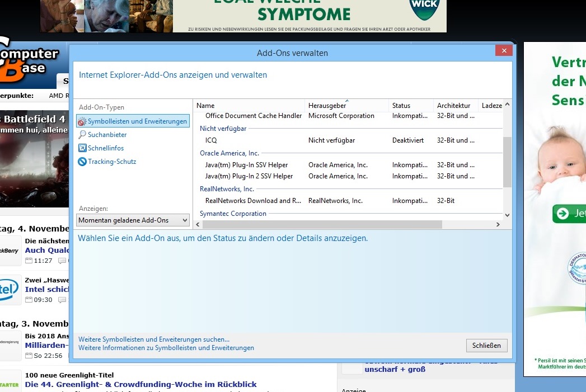Open Die 44. Greenlight- & Crowdfunding-Woche article

click(x=141, y=385)
